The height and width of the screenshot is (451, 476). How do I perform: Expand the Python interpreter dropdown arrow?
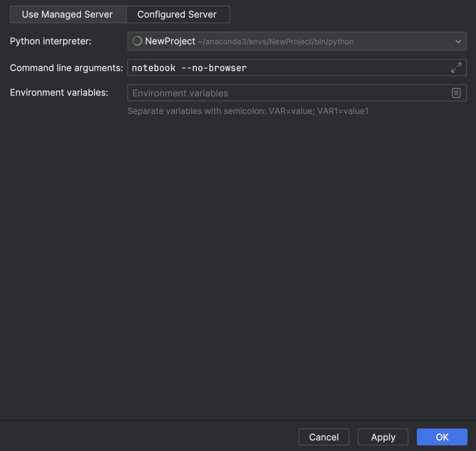(x=458, y=42)
